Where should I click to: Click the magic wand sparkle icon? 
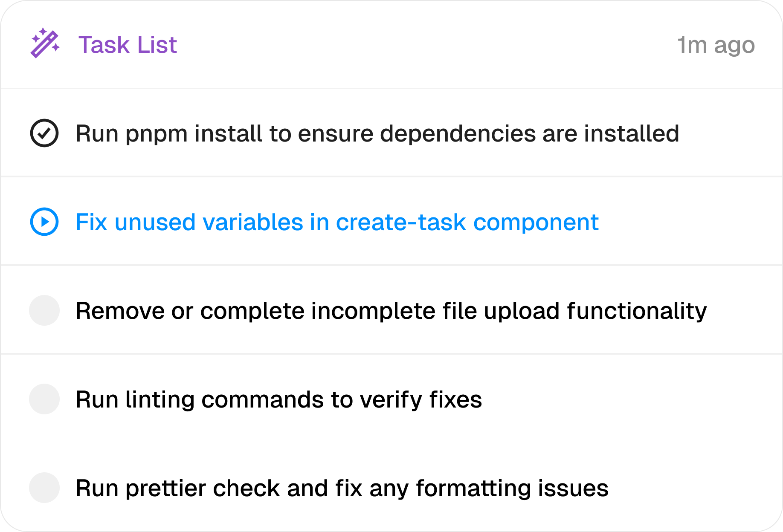coord(45,43)
